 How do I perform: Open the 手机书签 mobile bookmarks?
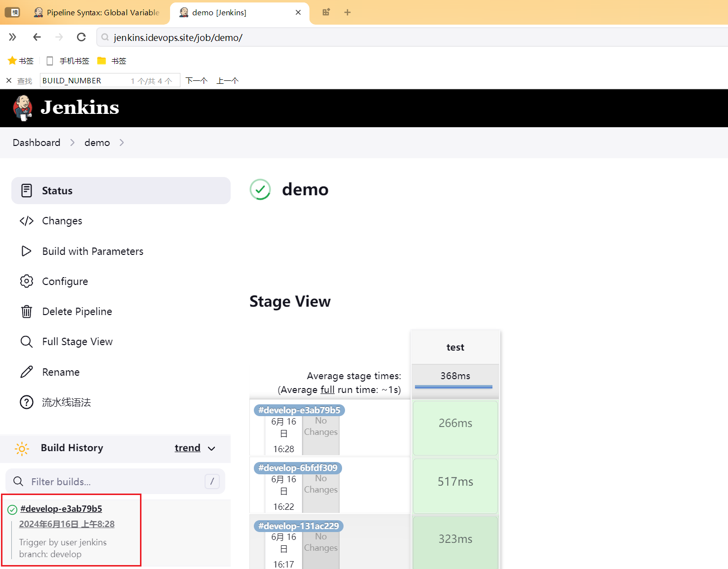[68, 61]
